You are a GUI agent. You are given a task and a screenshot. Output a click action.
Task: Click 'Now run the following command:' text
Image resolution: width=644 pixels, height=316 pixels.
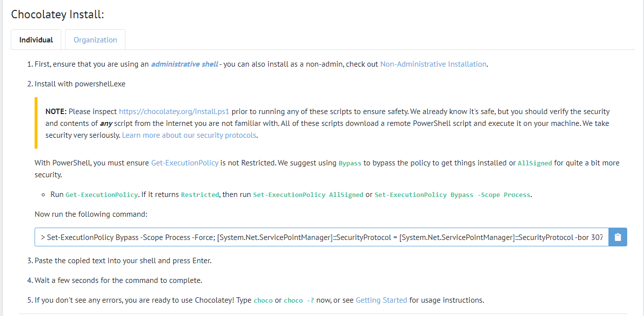click(x=91, y=214)
